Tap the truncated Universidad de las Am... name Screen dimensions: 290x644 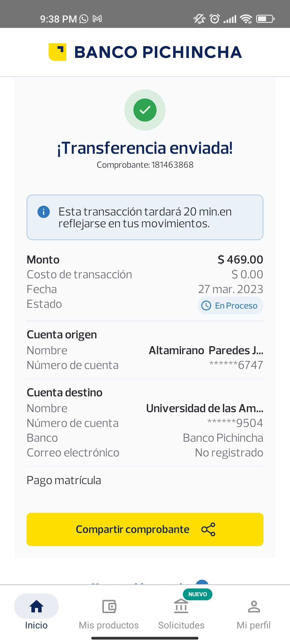point(205,408)
